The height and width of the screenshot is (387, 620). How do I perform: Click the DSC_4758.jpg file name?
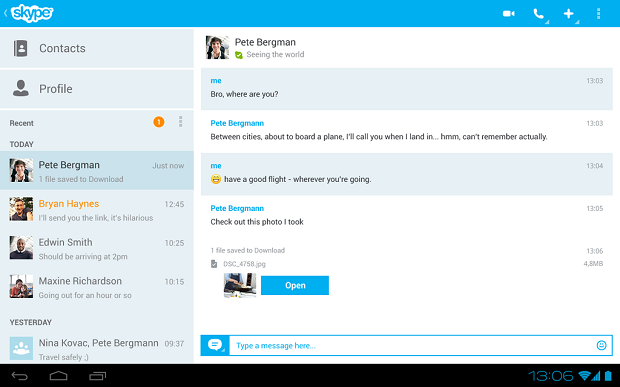pos(244,264)
